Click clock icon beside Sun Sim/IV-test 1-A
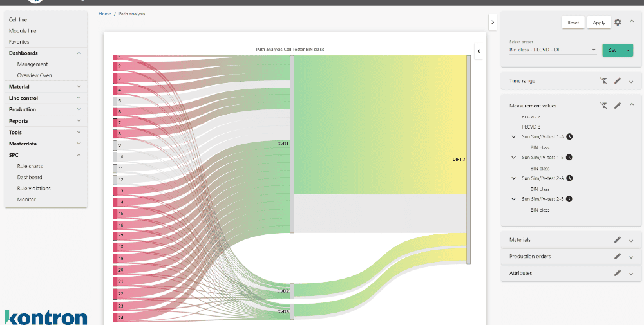This screenshot has height=325, width=644. pyautogui.click(x=569, y=136)
